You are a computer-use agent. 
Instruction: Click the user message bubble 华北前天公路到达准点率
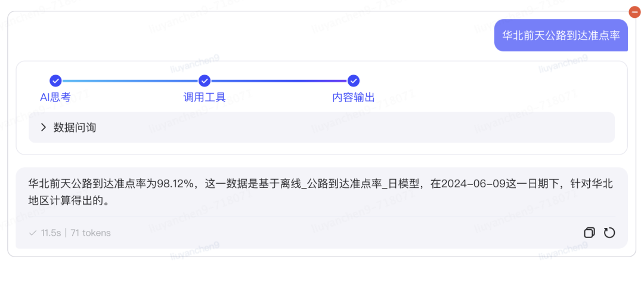(561, 35)
